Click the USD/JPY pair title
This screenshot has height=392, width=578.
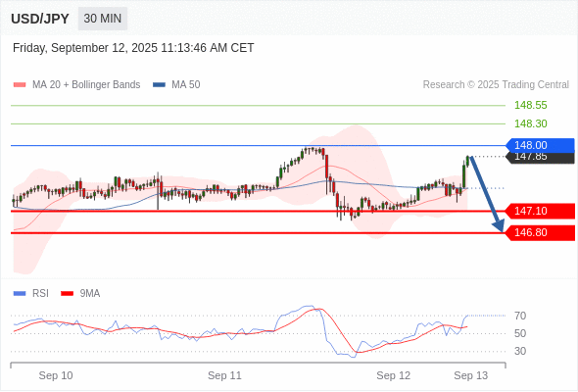pos(40,19)
